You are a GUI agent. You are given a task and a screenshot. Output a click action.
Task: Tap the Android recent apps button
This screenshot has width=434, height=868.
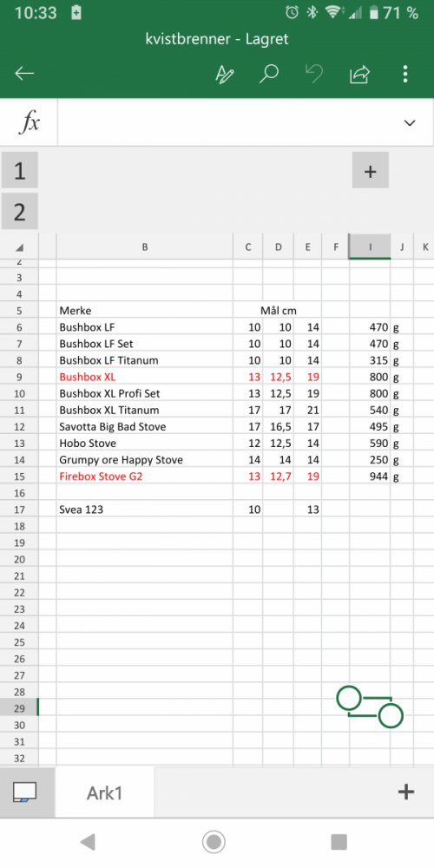pyautogui.click(x=339, y=842)
